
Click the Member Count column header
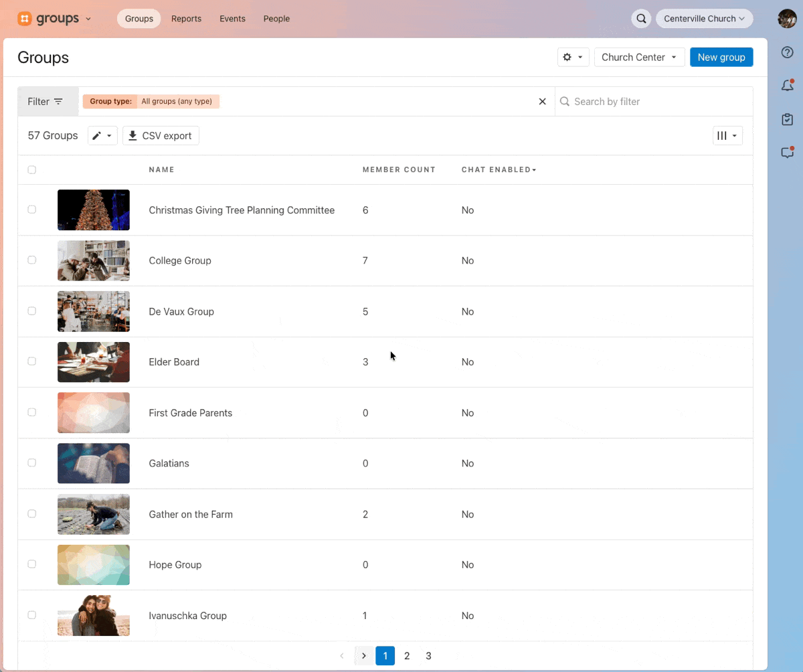(399, 170)
